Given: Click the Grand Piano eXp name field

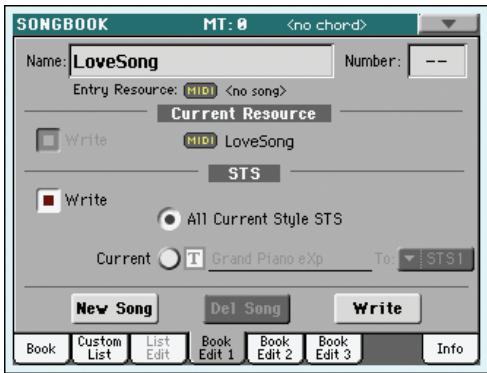Looking at the screenshot, I should [x=290, y=259].
